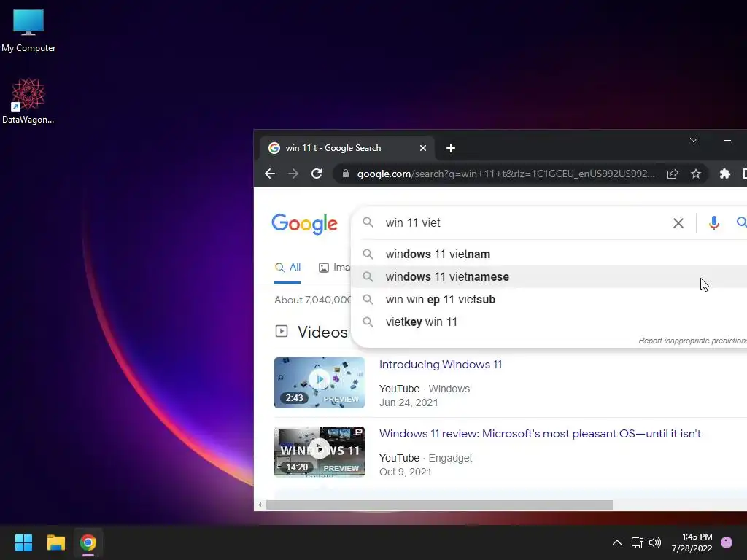This screenshot has height=560, width=747.
Task: Open Chrome extensions puzzle icon
Action: point(724,174)
